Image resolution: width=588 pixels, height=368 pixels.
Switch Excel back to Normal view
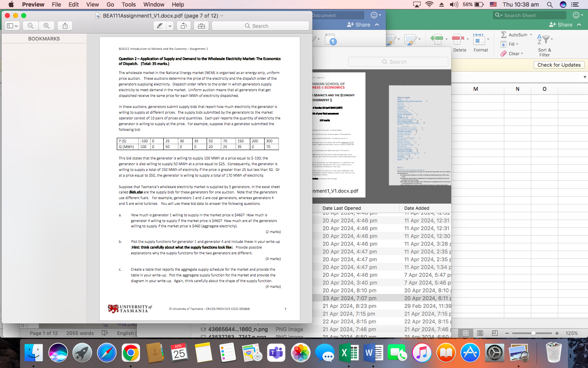point(465,333)
